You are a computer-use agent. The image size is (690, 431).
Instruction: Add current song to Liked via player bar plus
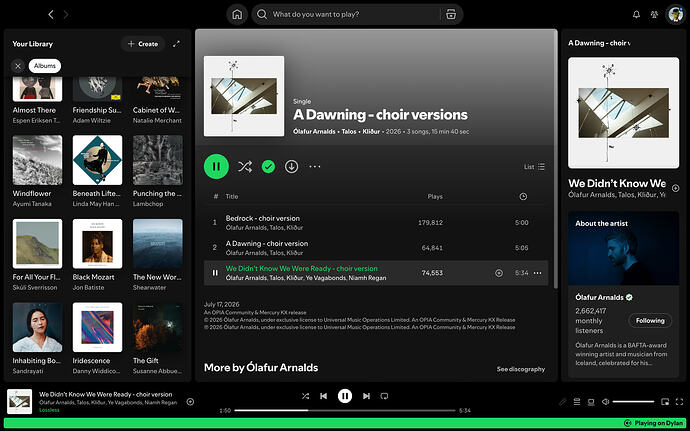pyautogui.click(x=190, y=402)
